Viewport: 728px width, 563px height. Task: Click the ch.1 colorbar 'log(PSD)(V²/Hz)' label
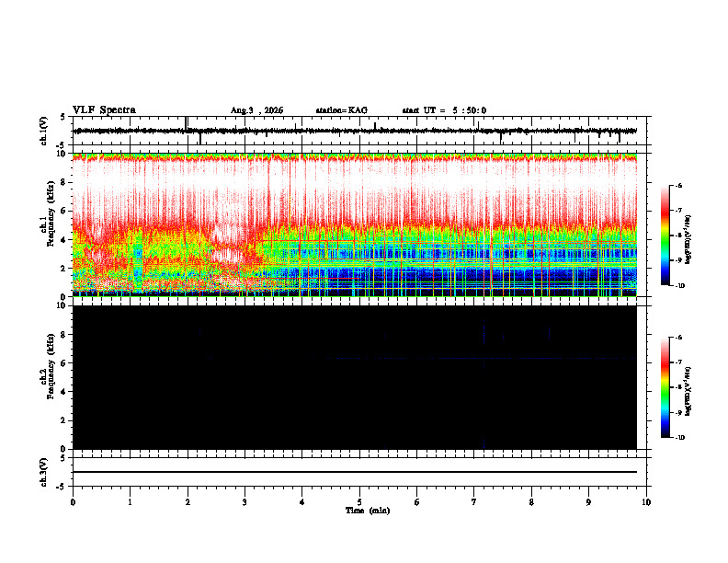pyautogui.click(x=688, y=239)
